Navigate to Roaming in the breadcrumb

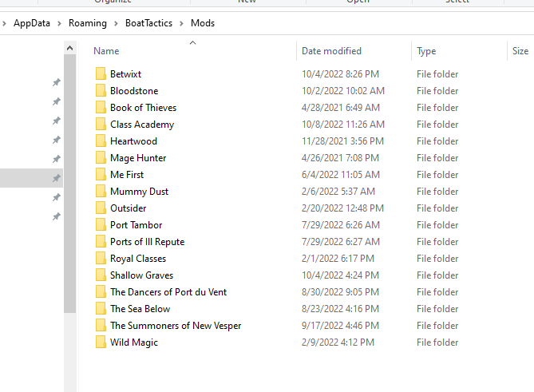[88, 23]
